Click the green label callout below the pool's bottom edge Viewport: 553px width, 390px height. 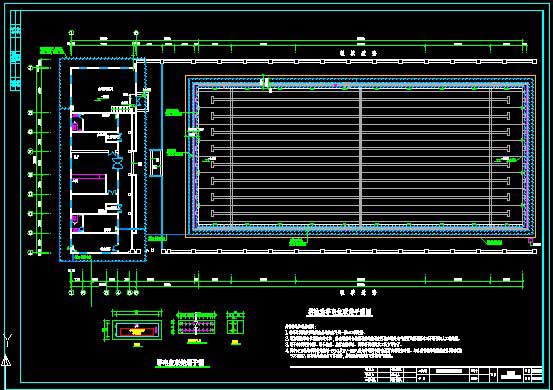pyautogui.click(x=297, y=242)
